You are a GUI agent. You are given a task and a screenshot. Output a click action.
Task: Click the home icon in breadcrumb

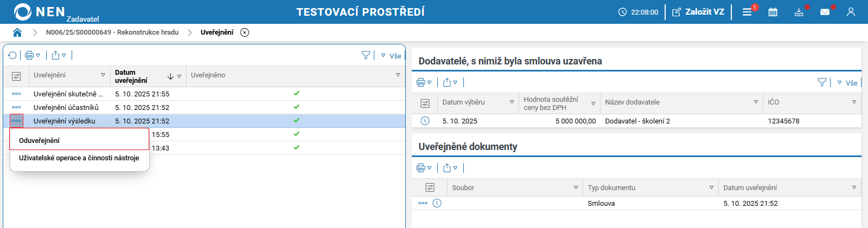(x=17, y=32)
